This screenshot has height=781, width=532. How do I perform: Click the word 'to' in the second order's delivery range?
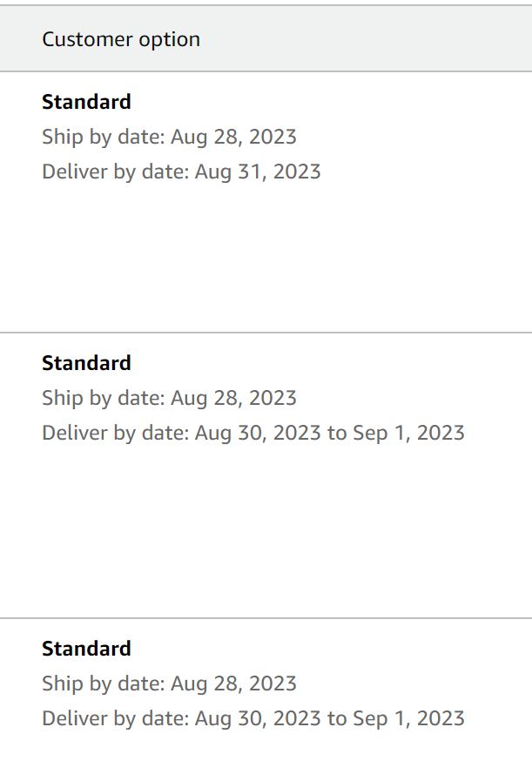[337, 433]
